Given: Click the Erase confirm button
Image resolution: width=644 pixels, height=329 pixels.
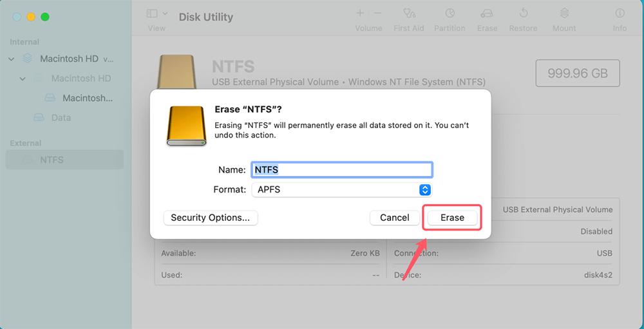Looking at the screenshot, I should [452, 218].
